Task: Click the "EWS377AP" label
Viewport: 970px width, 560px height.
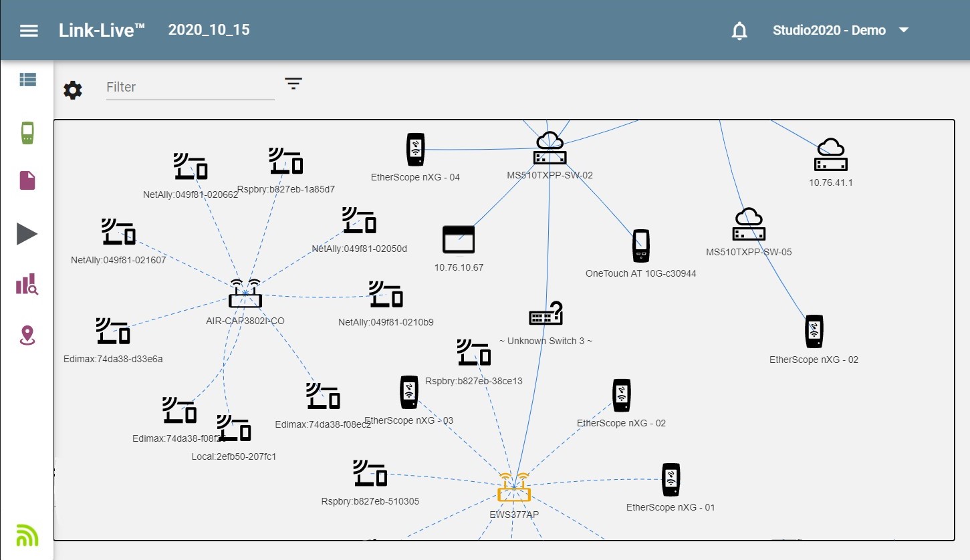Action: coord(514,515)
